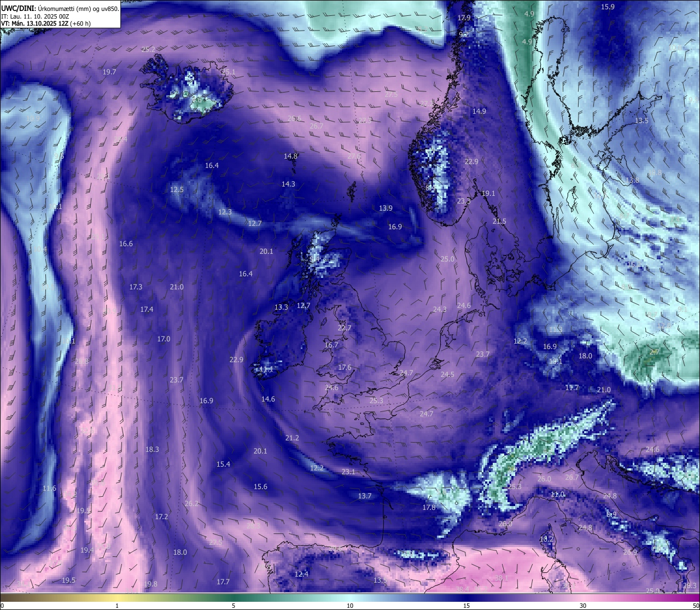Click the 12.4 value over Spain
Viewport: 700px width, 610px height.
point(301,574)
